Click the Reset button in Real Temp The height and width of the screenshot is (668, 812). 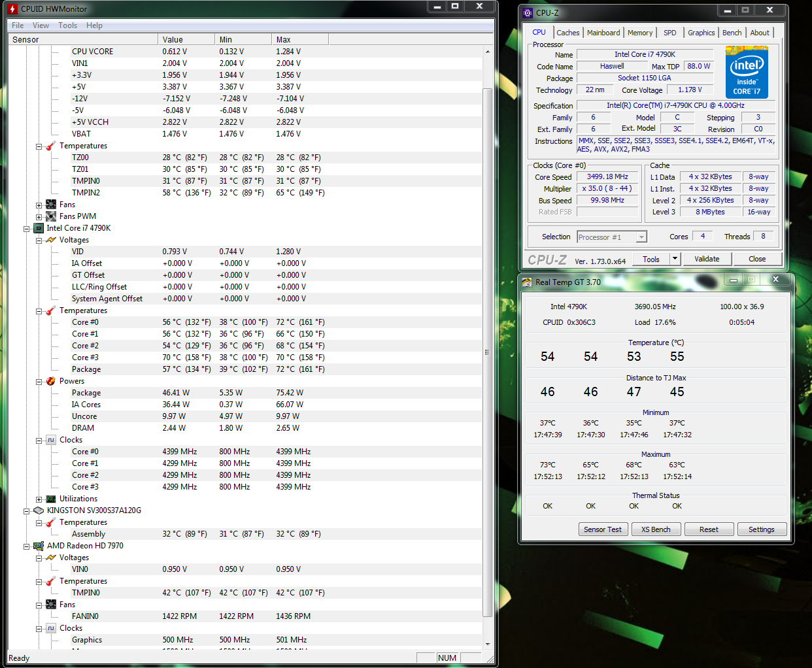pyautogui.click(x=709, y=529)
